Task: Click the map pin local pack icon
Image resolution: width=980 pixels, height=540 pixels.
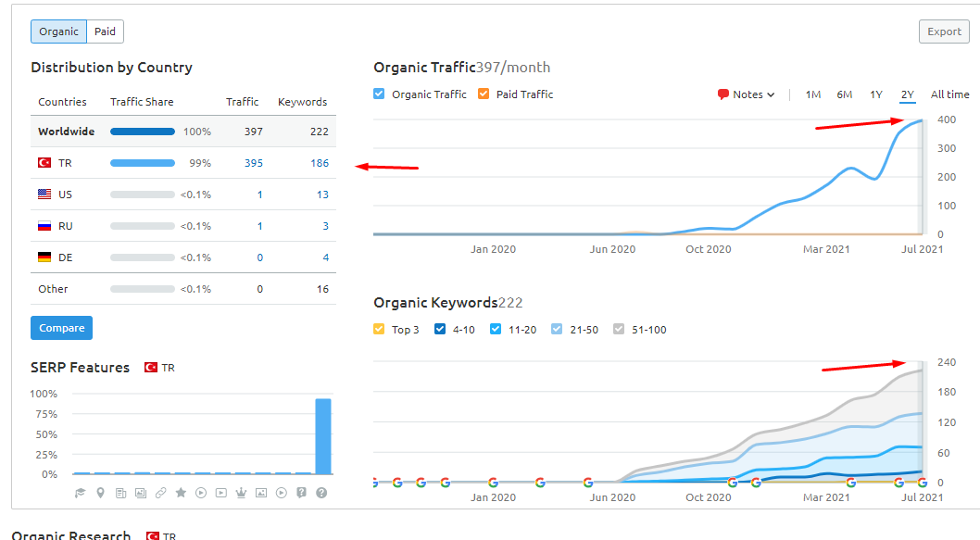Action: pyautogui.click(x=100, y=493)
